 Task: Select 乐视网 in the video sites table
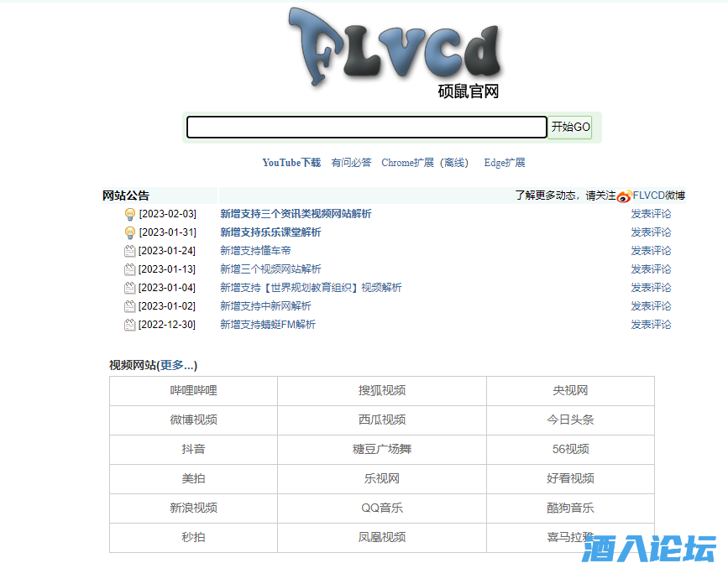tap(382, 479)
